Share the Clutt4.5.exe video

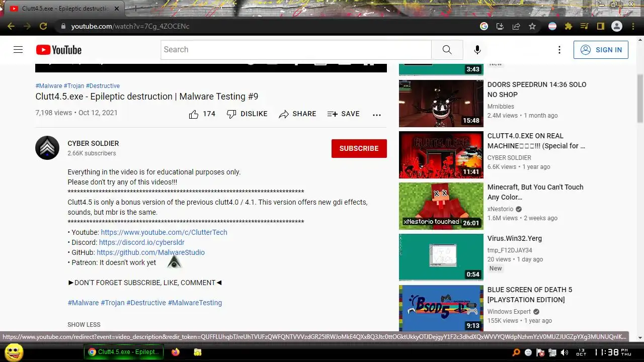tap(297, 114)
